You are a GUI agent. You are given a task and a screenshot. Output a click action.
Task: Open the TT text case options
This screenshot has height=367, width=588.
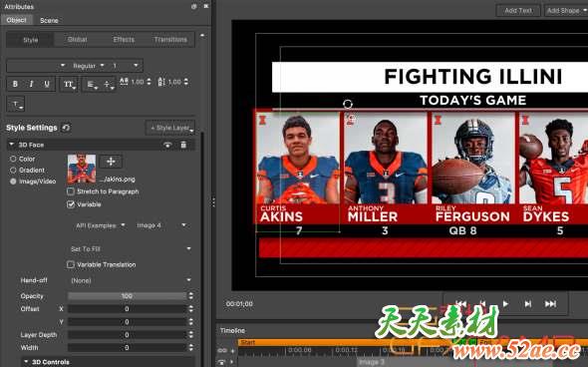(69, 84)
